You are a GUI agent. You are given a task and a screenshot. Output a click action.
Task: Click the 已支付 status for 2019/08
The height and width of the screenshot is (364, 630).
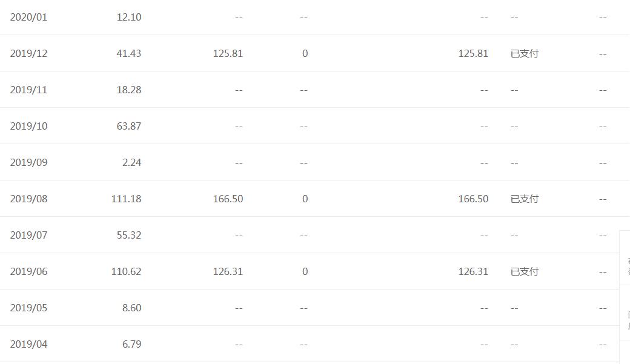(524, 199)
